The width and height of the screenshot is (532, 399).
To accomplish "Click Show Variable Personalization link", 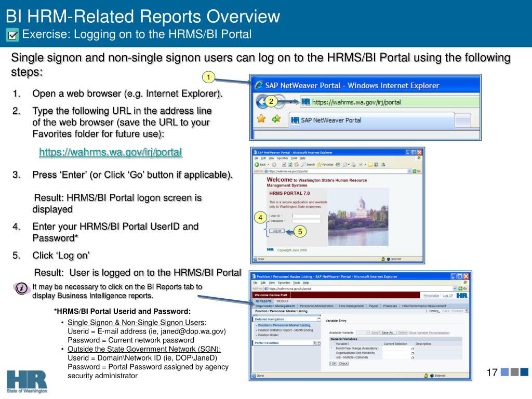I will point(429,333).
